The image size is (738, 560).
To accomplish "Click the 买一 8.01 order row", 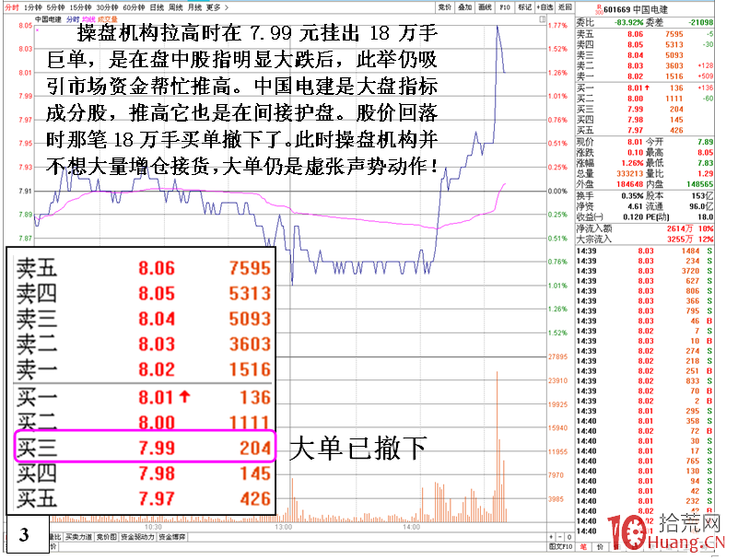I will click(x=645, y=88).
